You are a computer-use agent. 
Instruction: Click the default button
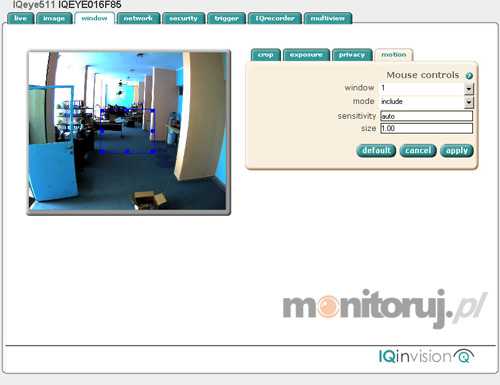click(x=376, y=151)
